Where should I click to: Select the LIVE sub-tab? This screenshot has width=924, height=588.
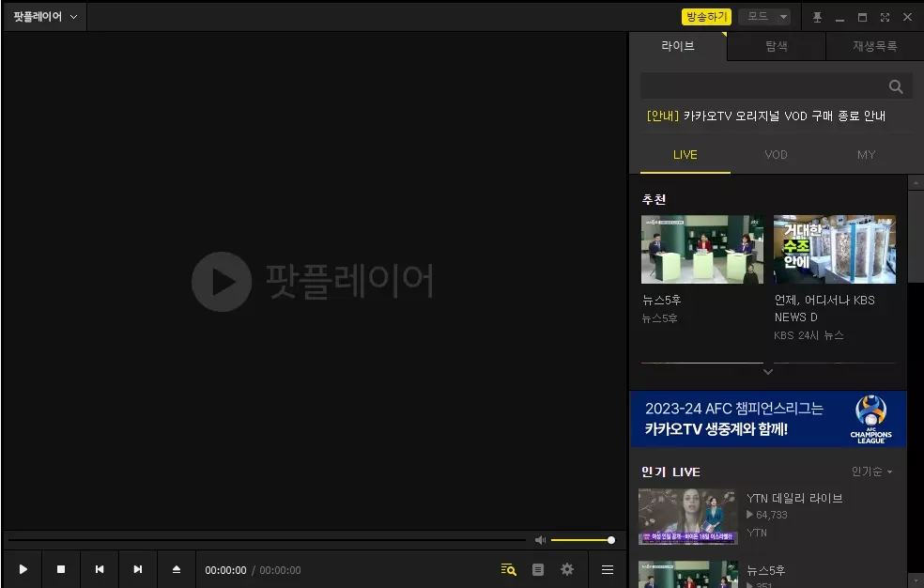tap(685, 155)
